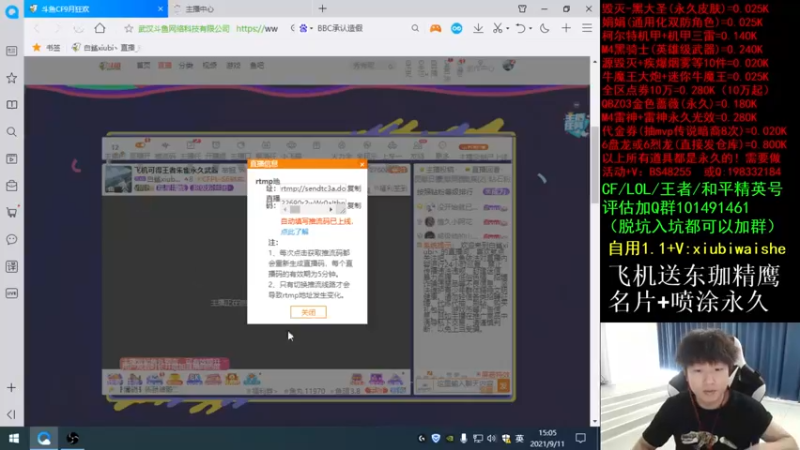Image resolution: width=800 pixels, height=450 pixels.
Task: Open the sidebar shopping cart icon
Action: [11, 212]
